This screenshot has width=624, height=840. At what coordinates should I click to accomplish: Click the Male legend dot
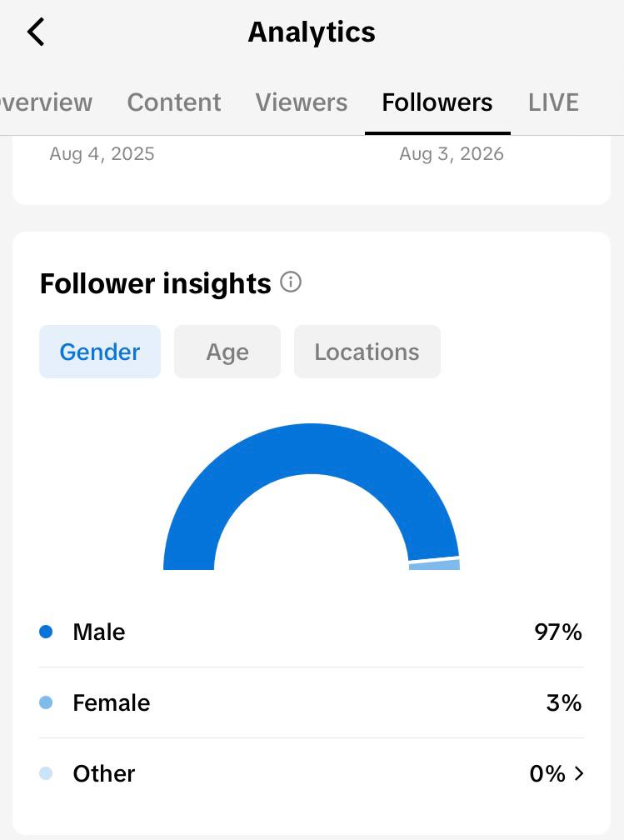46,632
